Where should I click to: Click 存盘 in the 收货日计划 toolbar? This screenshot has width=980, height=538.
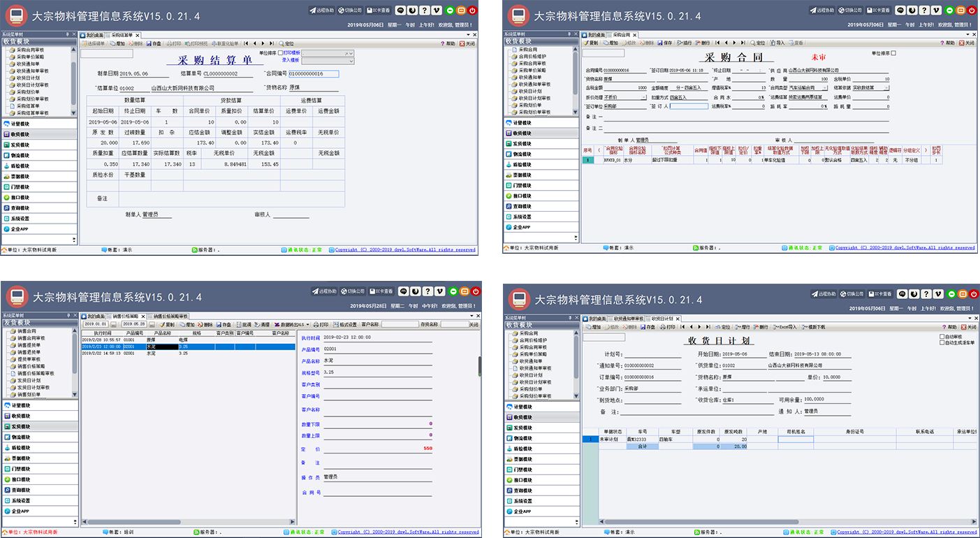pos(648,327)
